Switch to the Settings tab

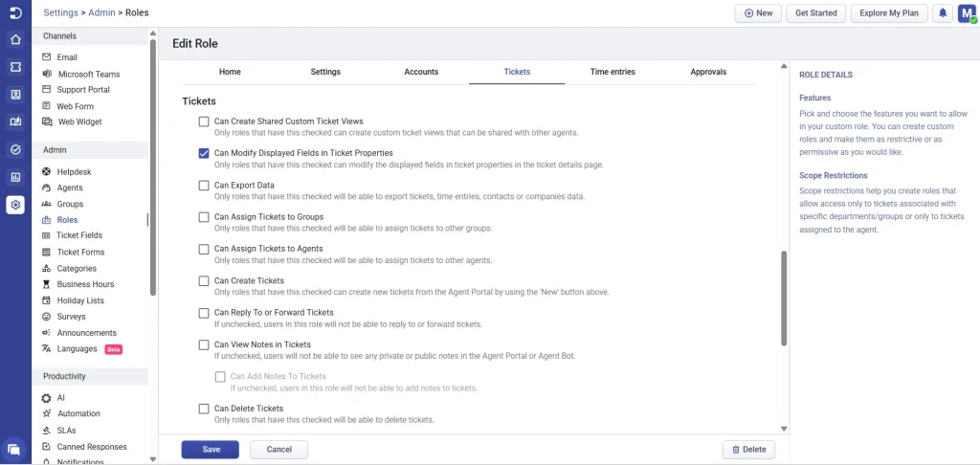[325, 72]
